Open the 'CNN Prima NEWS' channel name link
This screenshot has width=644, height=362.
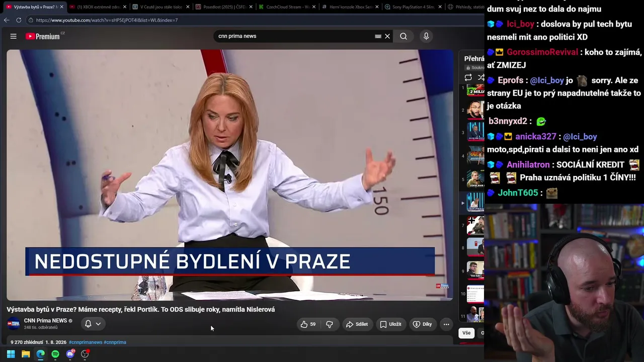pyautogui.click(x=45, y=321)
